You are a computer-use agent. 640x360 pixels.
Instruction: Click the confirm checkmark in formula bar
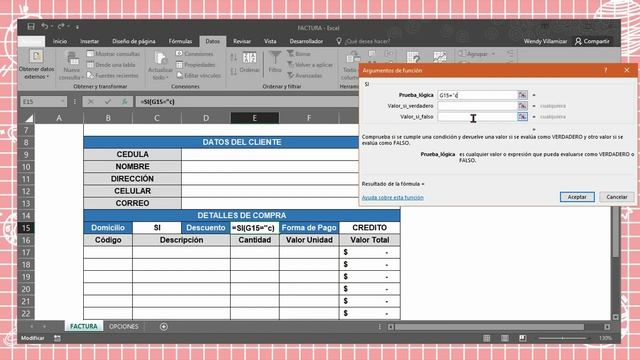tap(108, 102)
